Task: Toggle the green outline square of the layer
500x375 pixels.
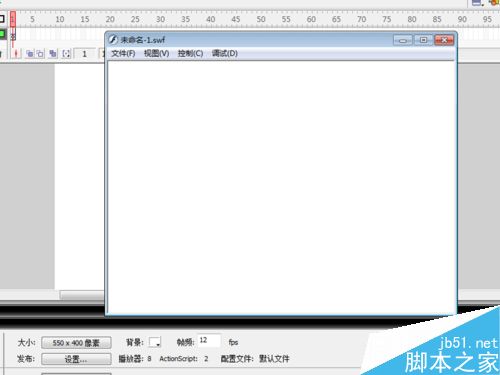Action: 2,34
